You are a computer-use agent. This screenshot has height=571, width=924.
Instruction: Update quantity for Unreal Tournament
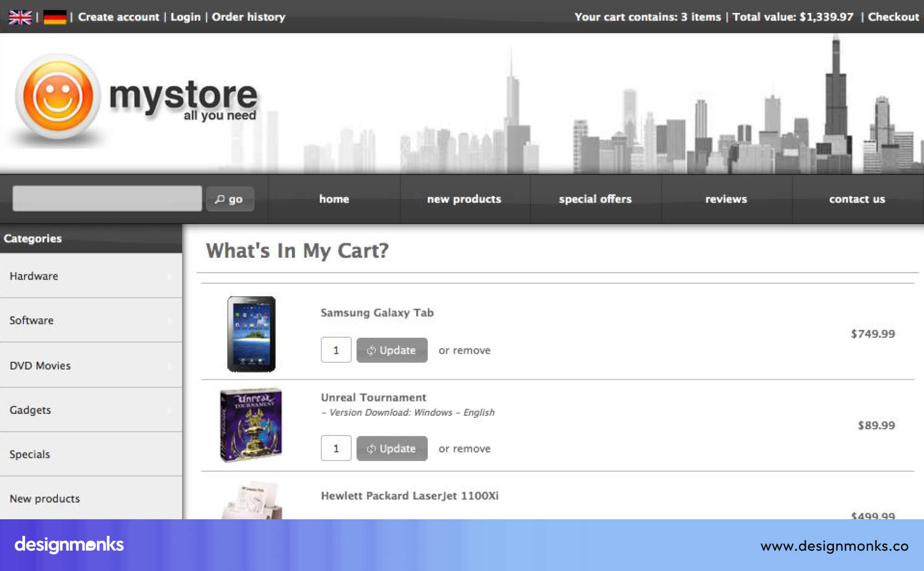392,448
